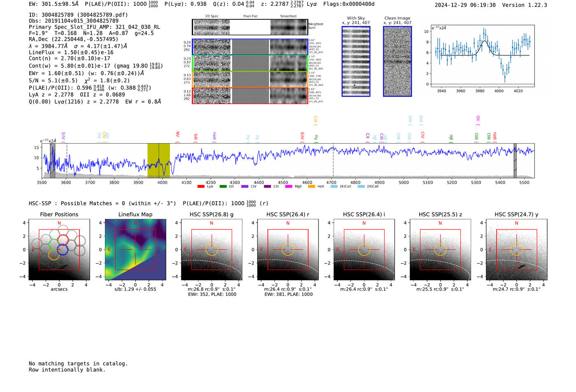Open the With Sky 2D cutout image
This screenshot has height=392, width=576.
tap(356, 61)
